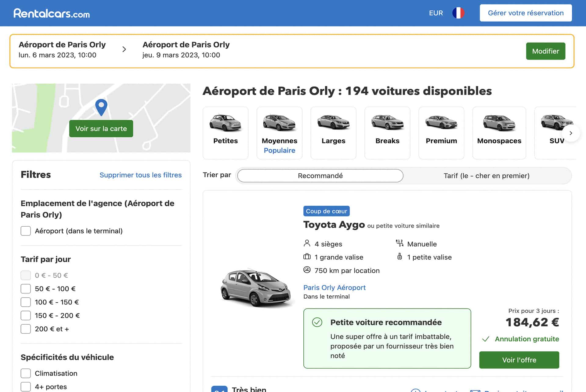Click the blue map pin marker

tap(101, 107)
